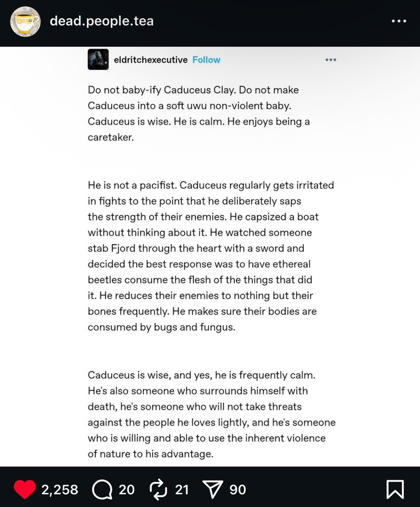Click the 'stab Fjord through the heart' line
The height and width of the screenshot is (507, 420).
click(x=196, y=248)
